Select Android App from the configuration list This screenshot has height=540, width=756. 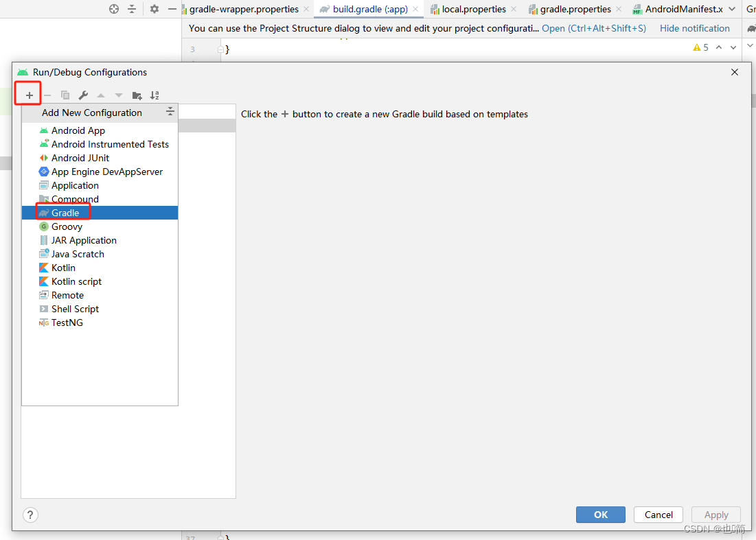(x=78, y=130)
